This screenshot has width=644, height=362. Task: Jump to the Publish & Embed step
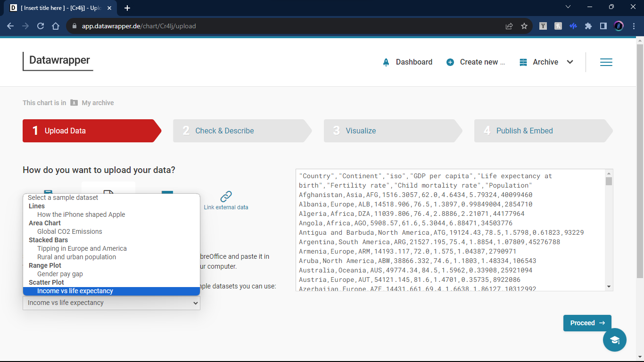tap(524, 131)
